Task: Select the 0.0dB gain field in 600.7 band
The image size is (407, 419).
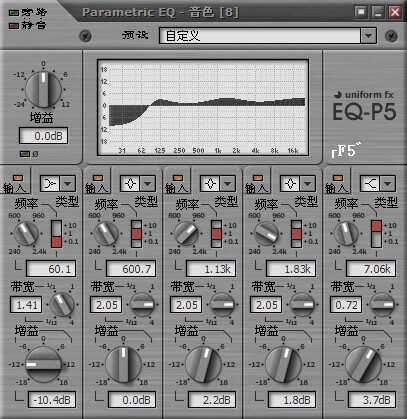Action: pos(132,400)
